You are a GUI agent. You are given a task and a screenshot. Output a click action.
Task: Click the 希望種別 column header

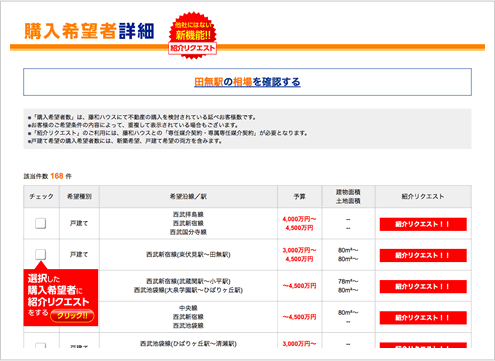(x=79, y=197)
